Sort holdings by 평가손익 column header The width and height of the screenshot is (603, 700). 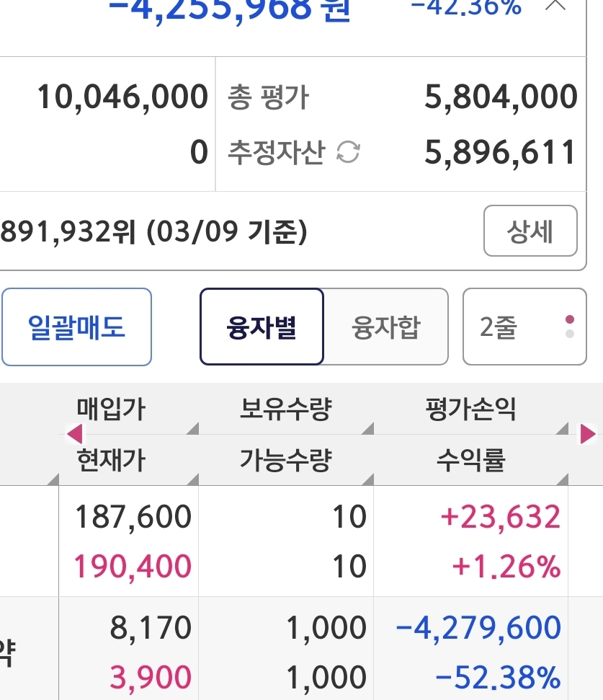point(470,410)
